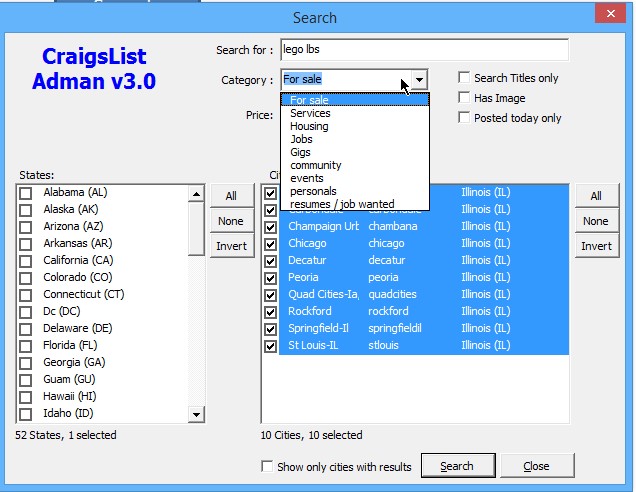Enable 'Has Image' checkbox
This screenshot has height=492, width=636.
click(x=464, y=97)
